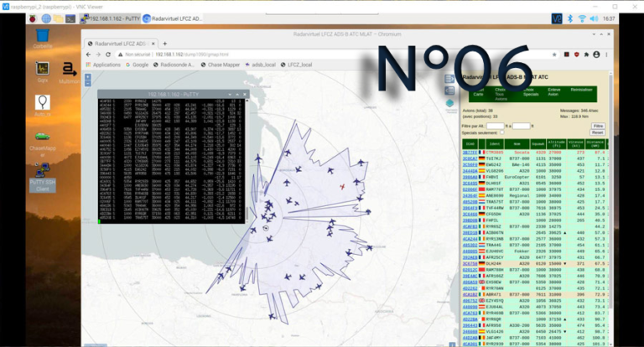This screenshot has width=644, height=347.
Task: Click the Reset button
Action: tap(598, 132)
